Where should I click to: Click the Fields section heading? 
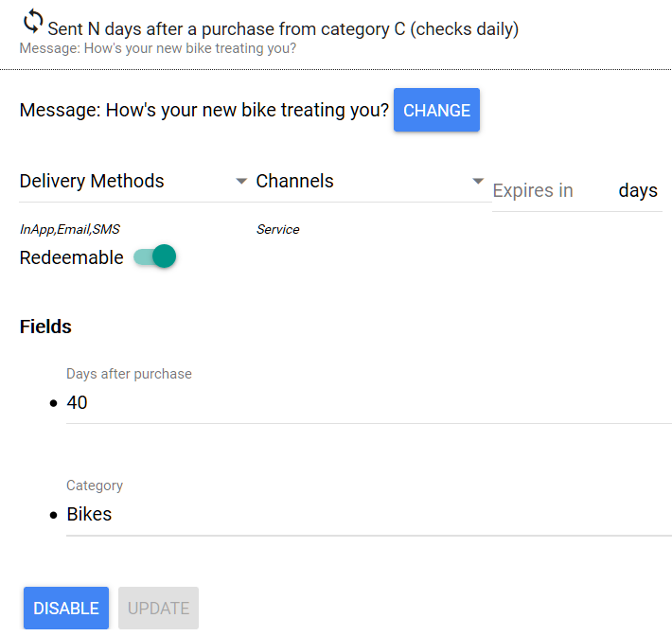click(x=45, y=327)
